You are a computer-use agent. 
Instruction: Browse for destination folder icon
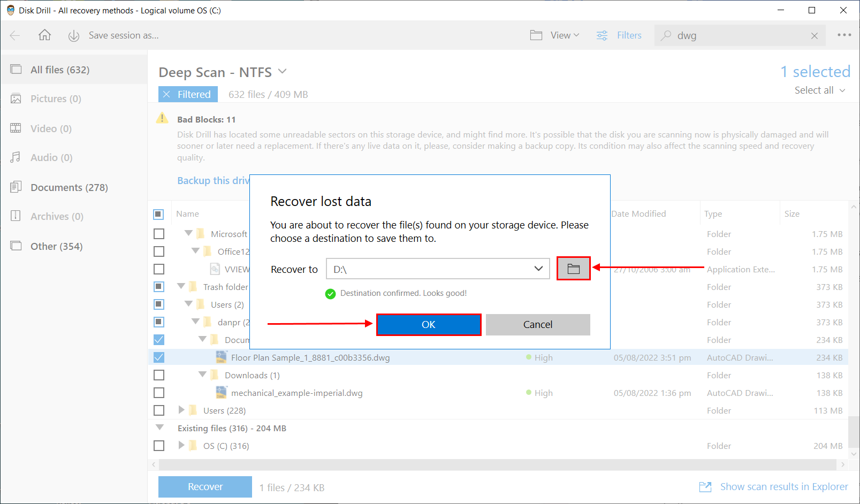coord(573,269)
